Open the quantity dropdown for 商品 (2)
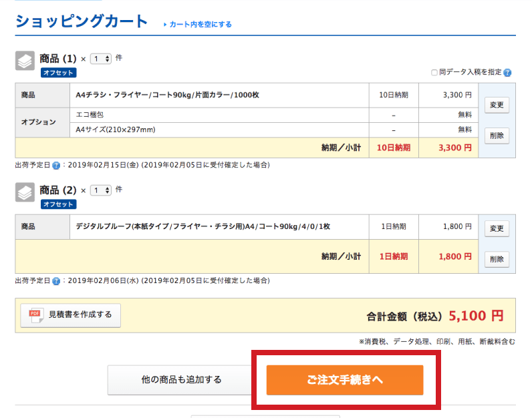This screenshot has width=532, height=418. [x=101, y=190]
